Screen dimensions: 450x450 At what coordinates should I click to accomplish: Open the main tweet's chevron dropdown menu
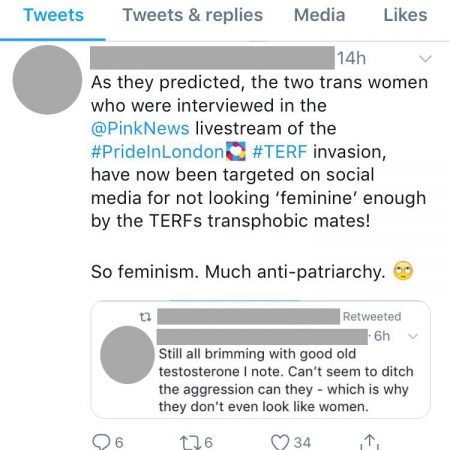tap(425, 59)
